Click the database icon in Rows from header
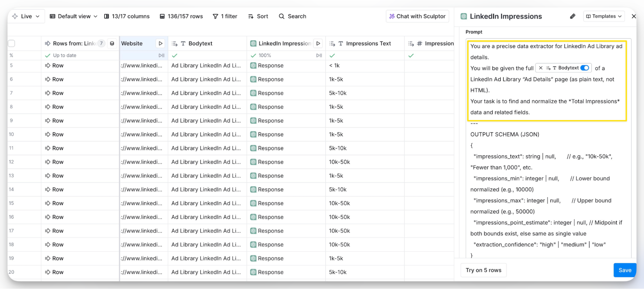 coord(112,43)
